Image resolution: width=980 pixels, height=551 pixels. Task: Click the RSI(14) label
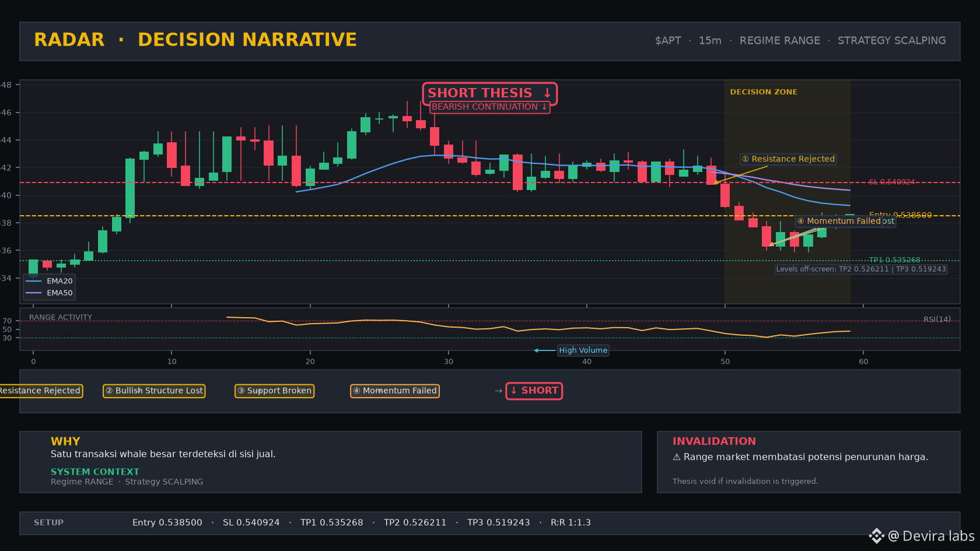tap(937, 319)
